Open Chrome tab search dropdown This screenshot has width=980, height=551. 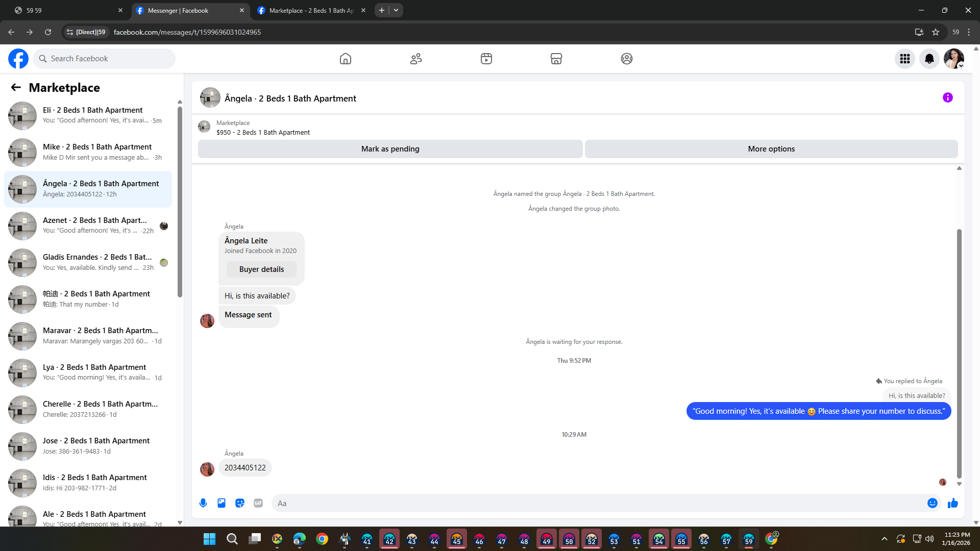tap(396, 10)
